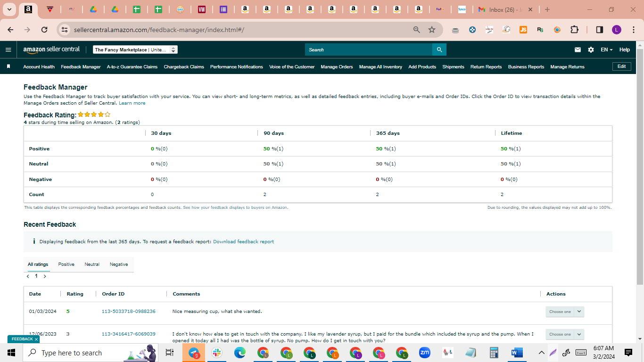Go back with the browser back arrow
644x362 pixels.
10,30
